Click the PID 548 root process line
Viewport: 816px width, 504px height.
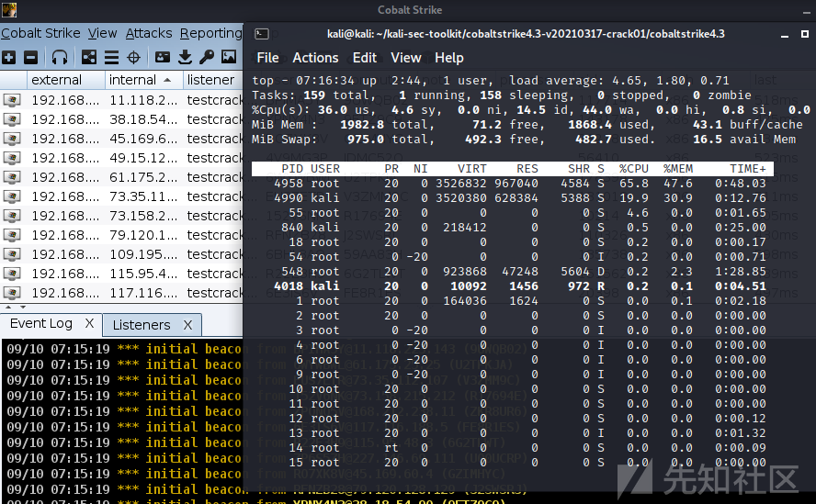[x=512, y=272]
